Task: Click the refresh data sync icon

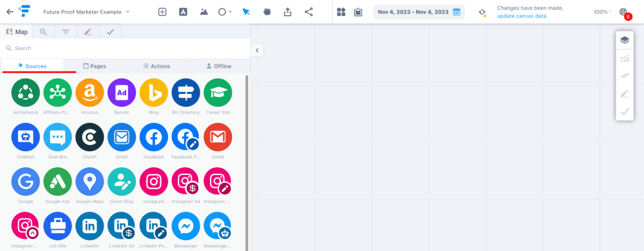Action: 482,12
